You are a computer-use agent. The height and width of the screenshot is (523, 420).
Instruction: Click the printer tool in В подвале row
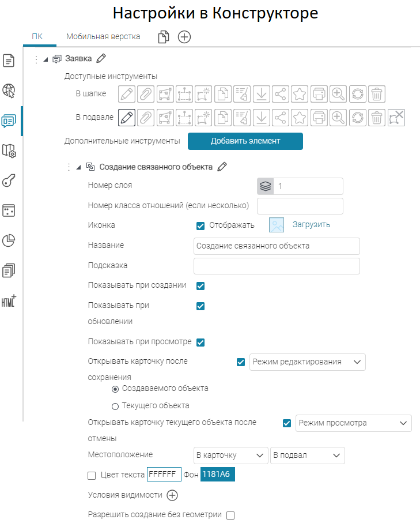(x=319, y=118)
